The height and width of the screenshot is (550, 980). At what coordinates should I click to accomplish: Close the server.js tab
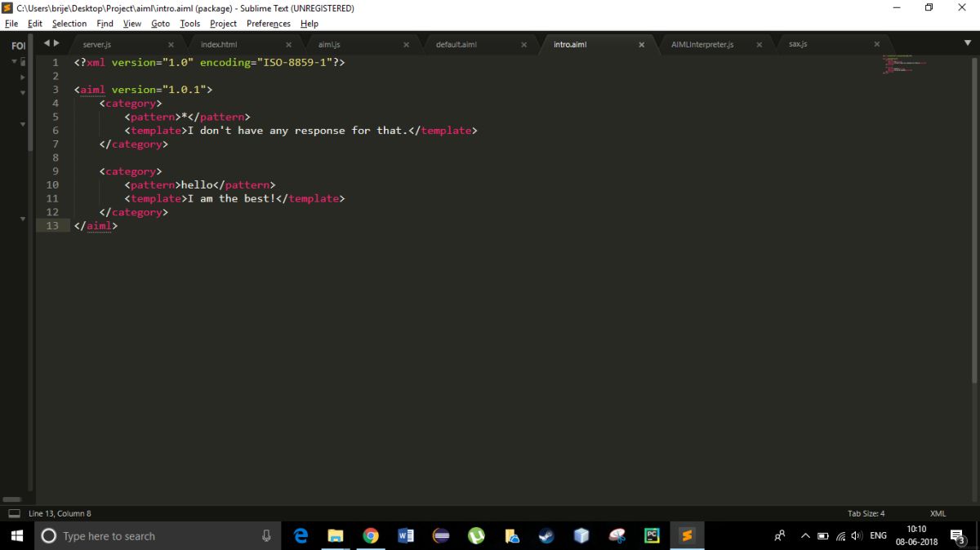coord(171,44)
